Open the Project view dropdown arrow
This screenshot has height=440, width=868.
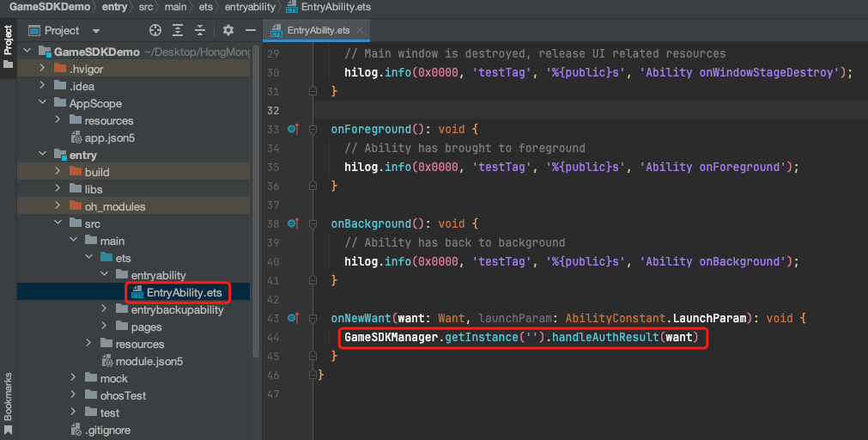click(96, 31)
